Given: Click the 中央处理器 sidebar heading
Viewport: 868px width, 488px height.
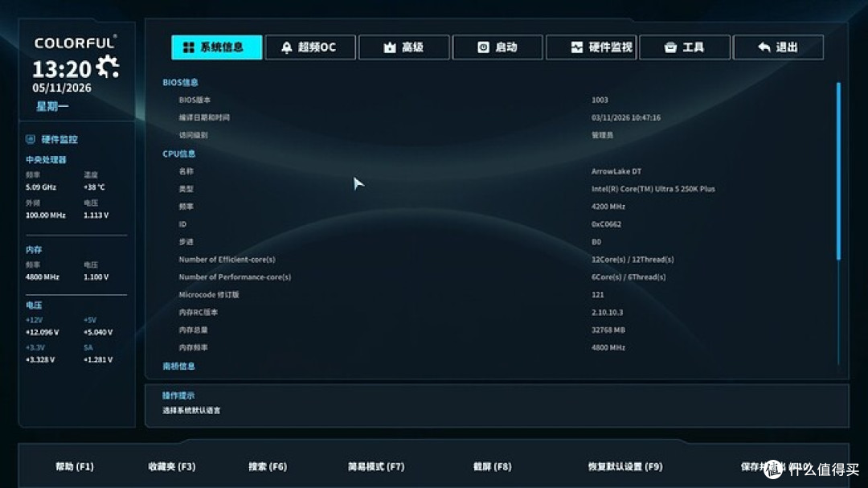Looking at the screenshot, I should (46, 160).
